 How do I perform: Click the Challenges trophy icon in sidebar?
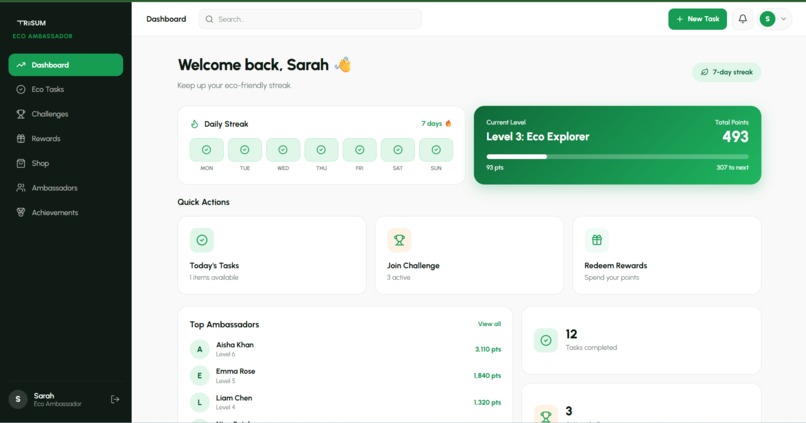[21, 114]
